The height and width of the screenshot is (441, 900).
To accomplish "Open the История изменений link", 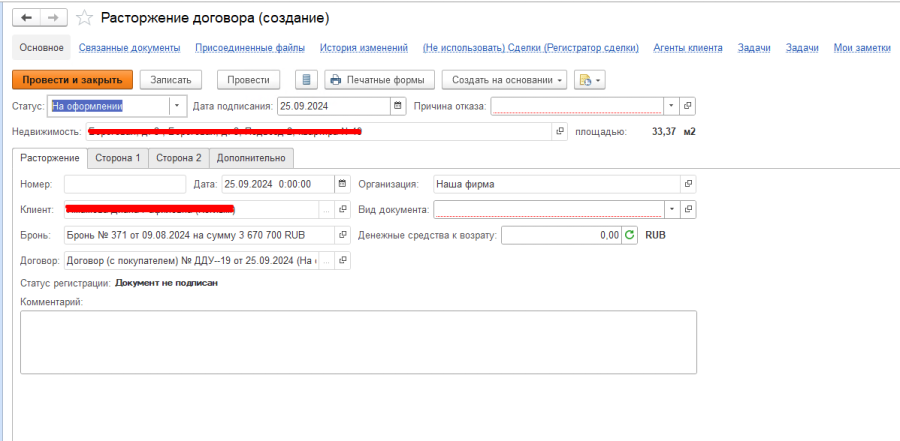I will point(364,48).
